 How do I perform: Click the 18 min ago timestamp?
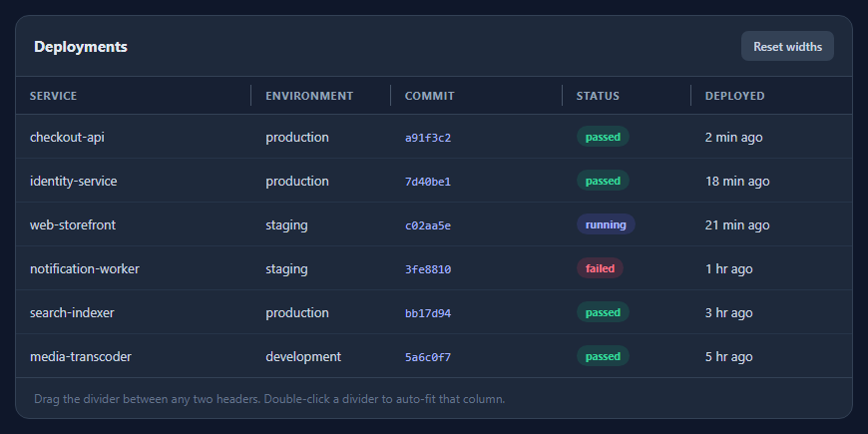737,181
